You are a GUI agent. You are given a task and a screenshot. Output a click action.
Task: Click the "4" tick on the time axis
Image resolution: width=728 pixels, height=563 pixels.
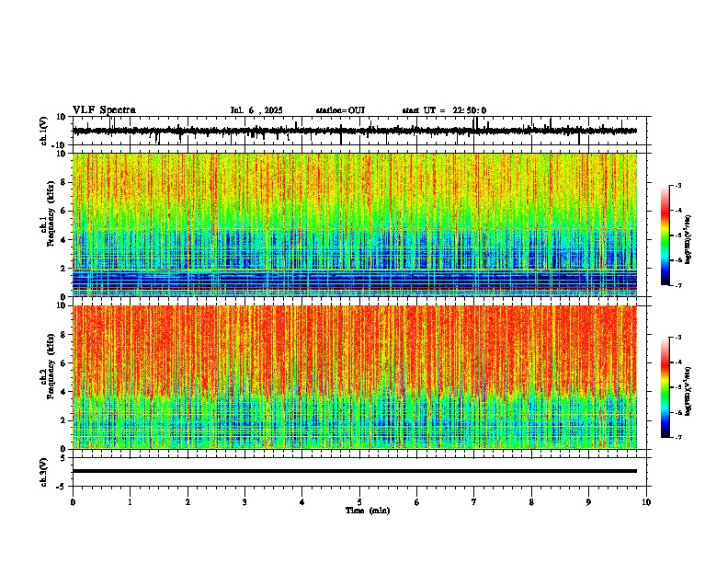click(x=302, y=502)
